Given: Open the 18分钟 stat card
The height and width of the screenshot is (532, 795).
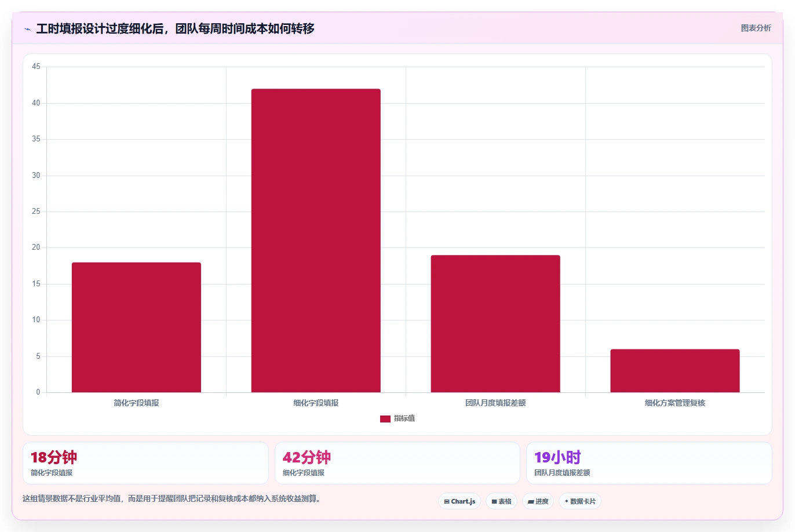Looking at the screenshot, I should pyautogui.click(x=145, y=463).
